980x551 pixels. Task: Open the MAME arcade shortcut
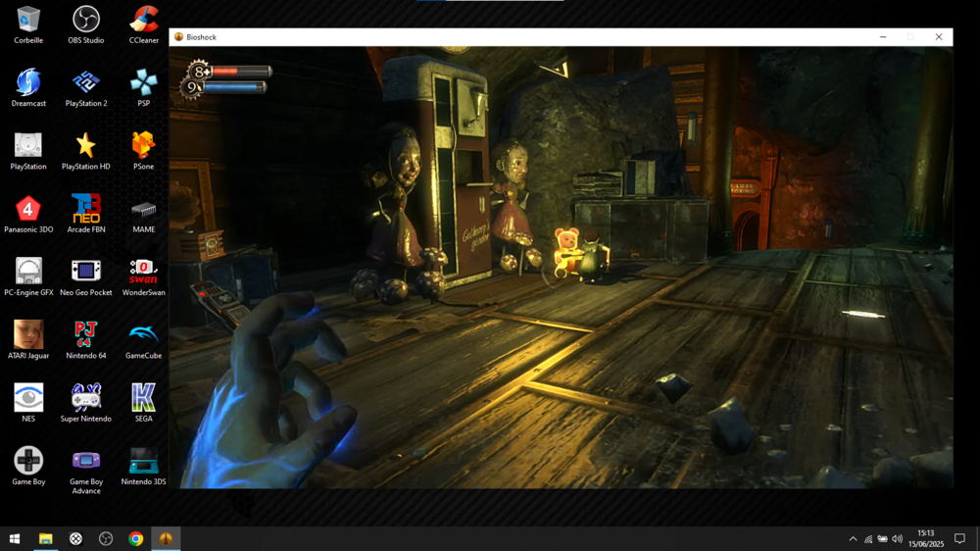(144, 209)
